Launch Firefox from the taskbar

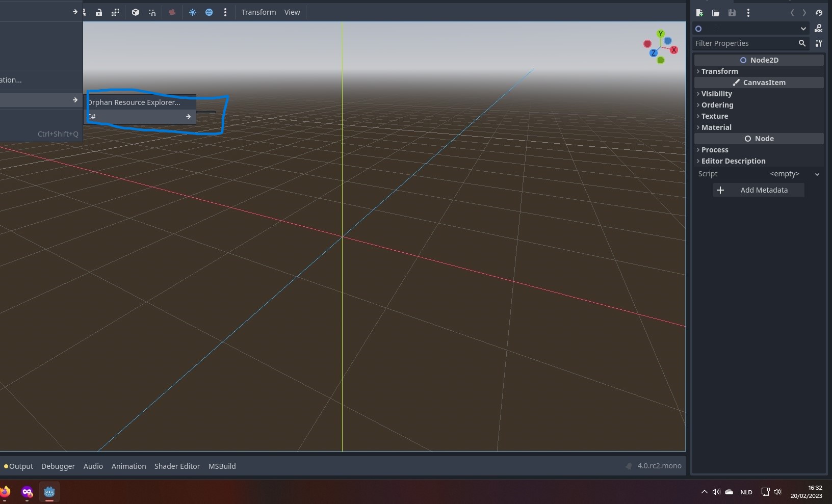pos(6,492)
